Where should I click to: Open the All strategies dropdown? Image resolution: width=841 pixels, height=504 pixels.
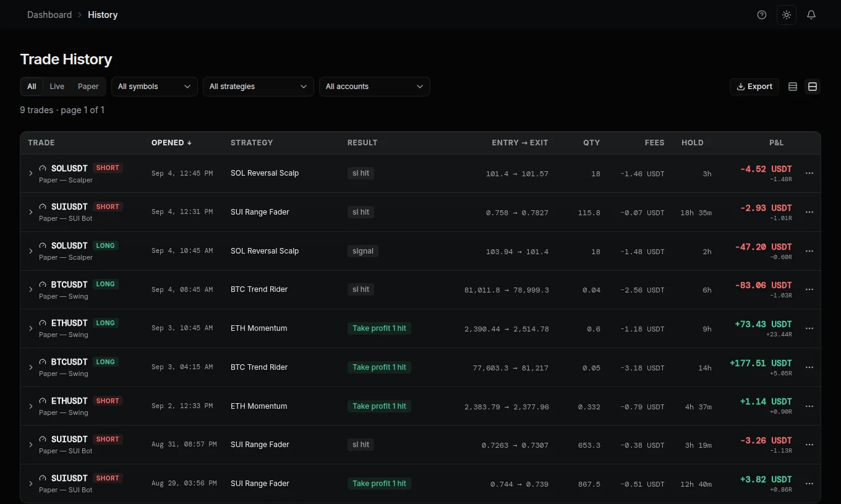click(x=258, y=87)
